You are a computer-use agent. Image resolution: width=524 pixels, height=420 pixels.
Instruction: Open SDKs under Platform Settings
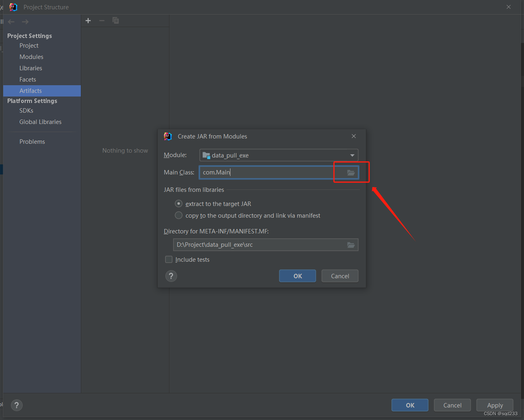tap(26, 111)
